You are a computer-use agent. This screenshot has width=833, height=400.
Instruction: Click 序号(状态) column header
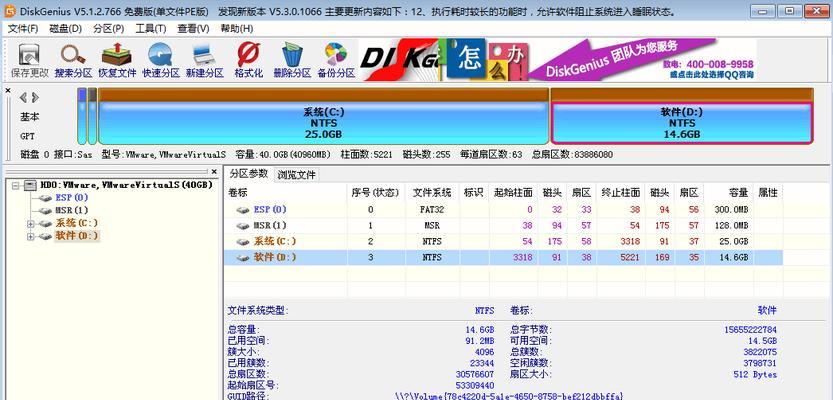(376, 192)
